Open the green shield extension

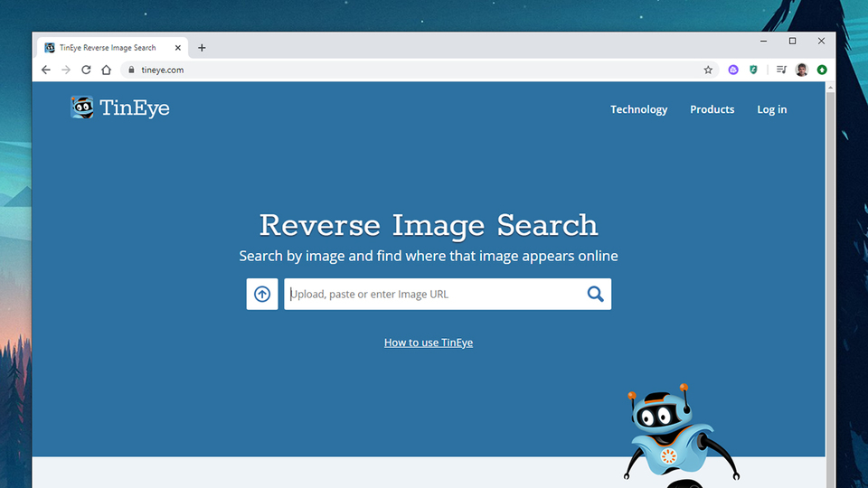click(x=753, y=70)
